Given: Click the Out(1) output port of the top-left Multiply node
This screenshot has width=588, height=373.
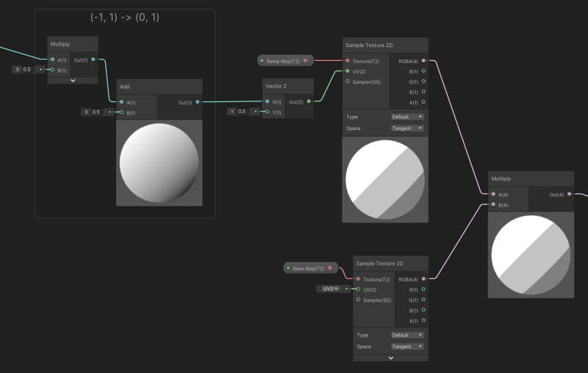Looking at the screenshot, I should point(93,59).
